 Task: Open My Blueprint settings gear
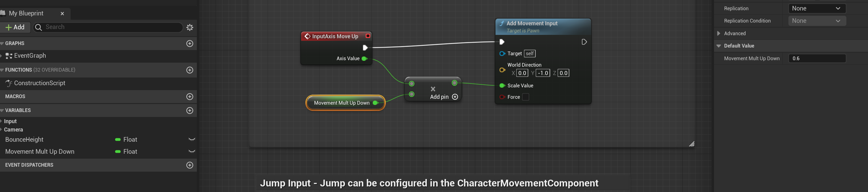pos(190,27)
